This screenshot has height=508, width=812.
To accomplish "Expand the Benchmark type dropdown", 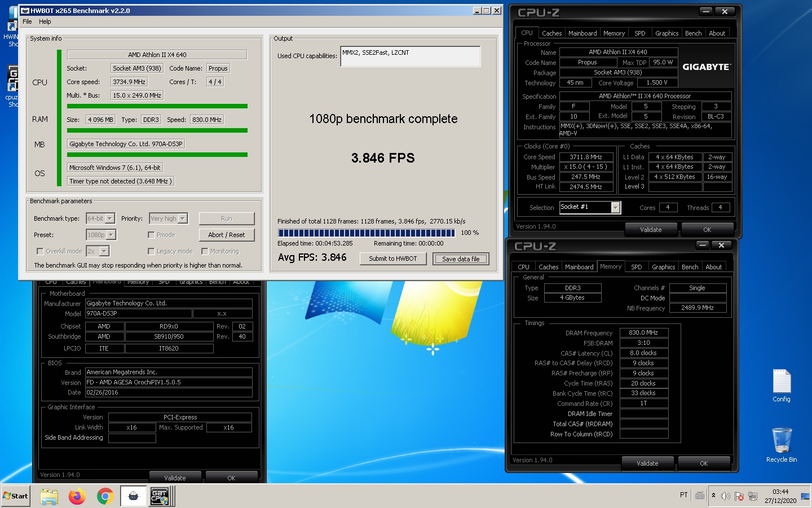I will [110, 218].
